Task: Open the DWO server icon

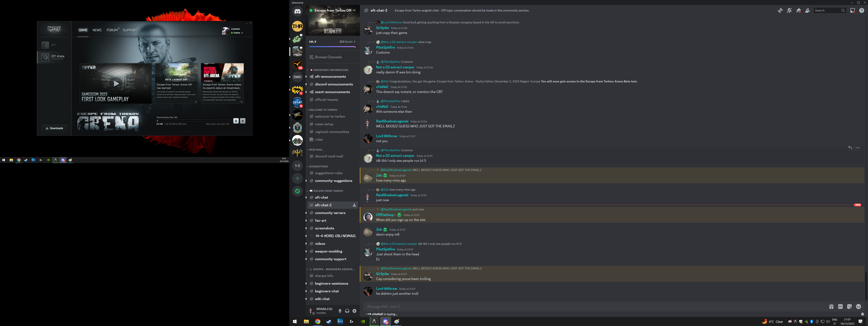Action: tap(297, 77)
